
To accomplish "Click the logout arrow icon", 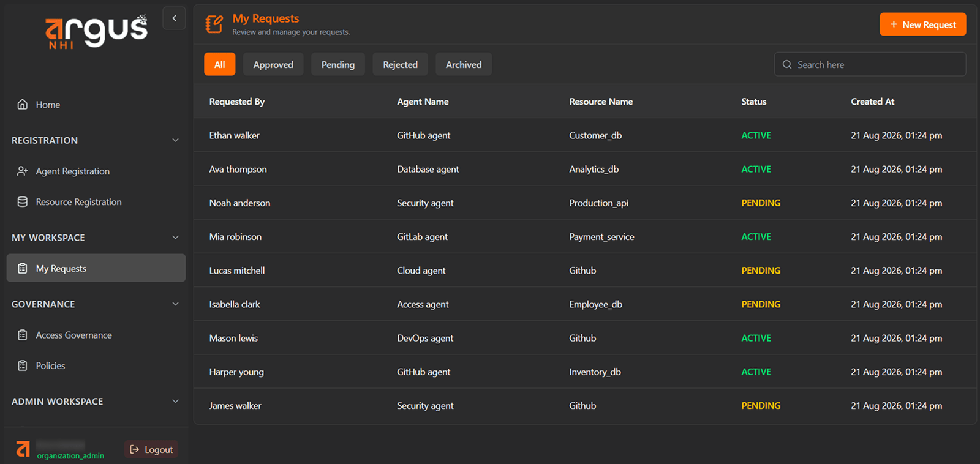I will tap(135, 449).
